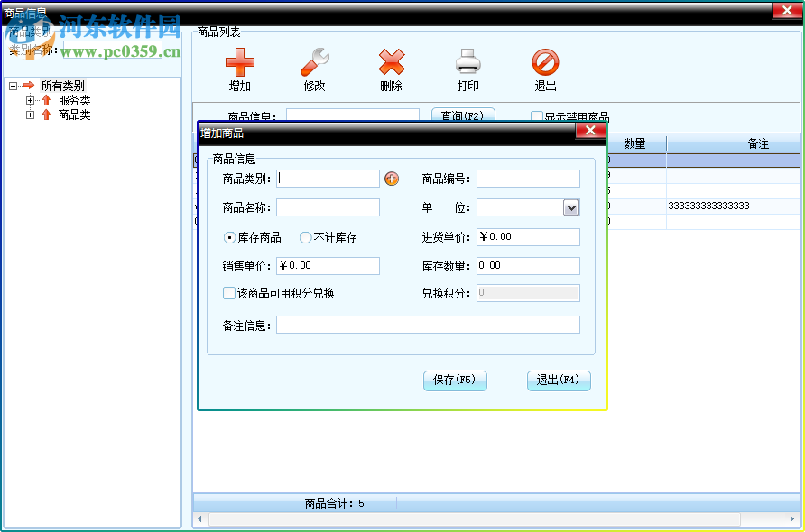Click the 退出 (Exit) toolbar icon
805x532 pixels.
545,63
